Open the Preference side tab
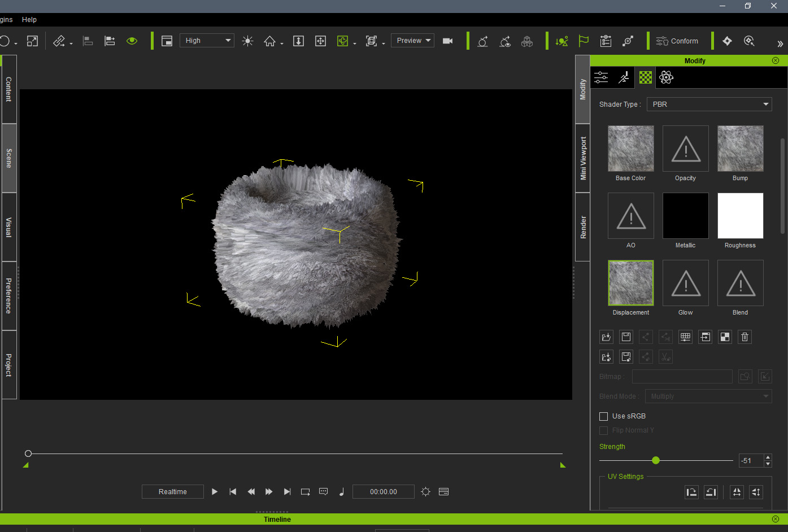 click(x=8, y=296)
